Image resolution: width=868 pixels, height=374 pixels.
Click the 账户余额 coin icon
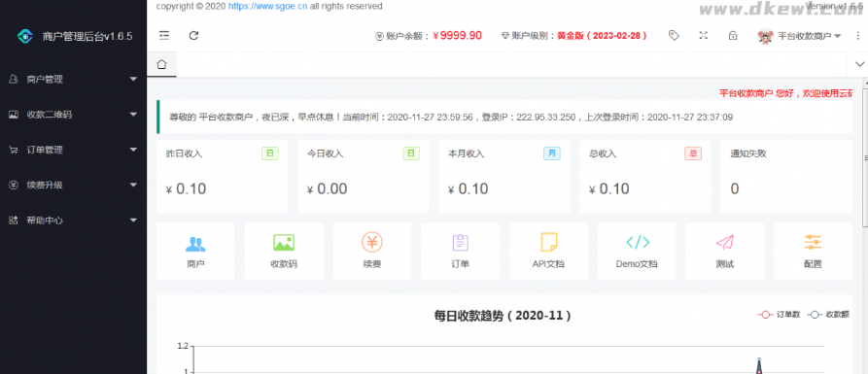pyautogui.click(x=379, y=36)
